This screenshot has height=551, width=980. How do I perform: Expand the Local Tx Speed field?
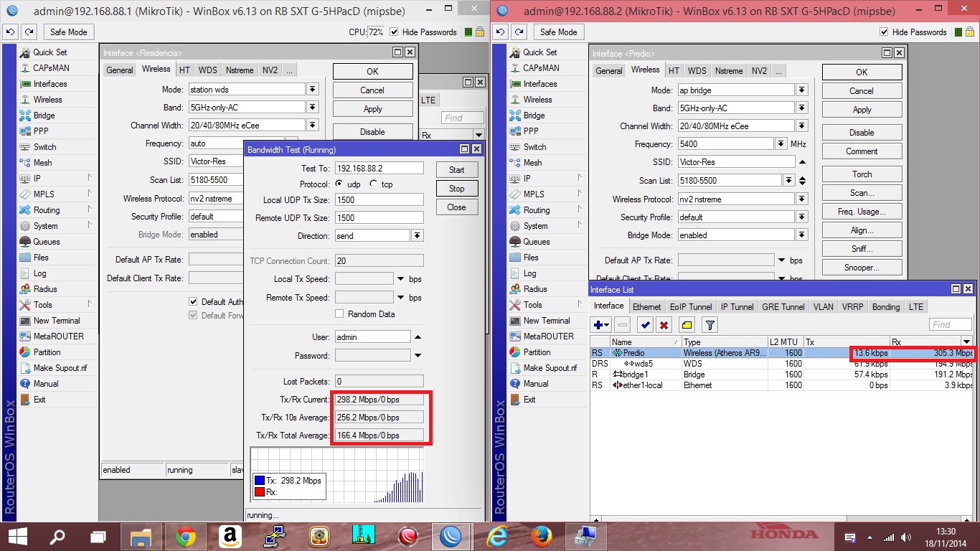coord(400,278)
